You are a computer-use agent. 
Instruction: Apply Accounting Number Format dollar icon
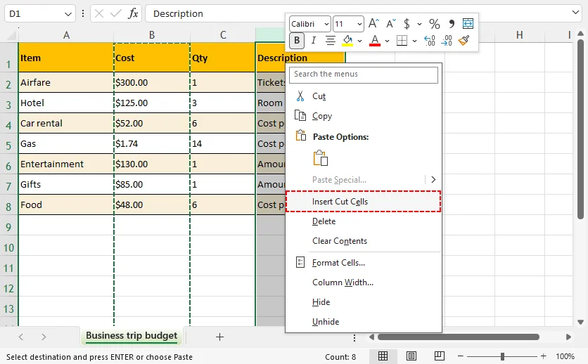[407, 24]
